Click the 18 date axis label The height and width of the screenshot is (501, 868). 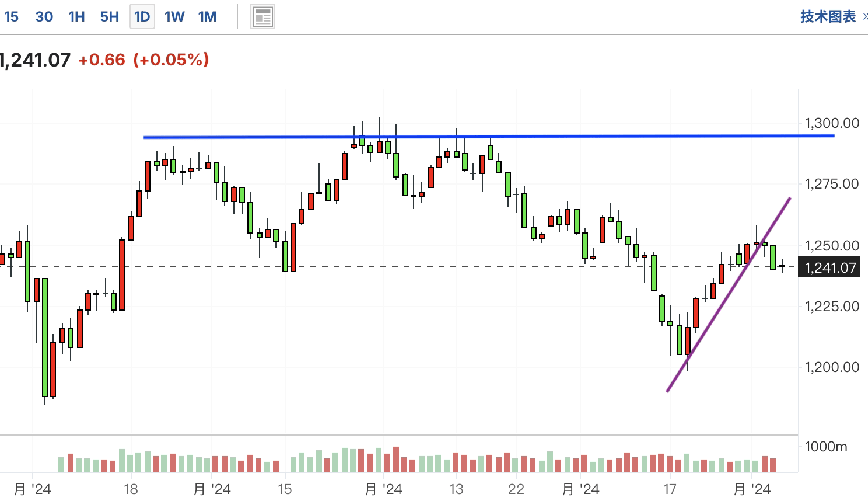click(131, 489)
